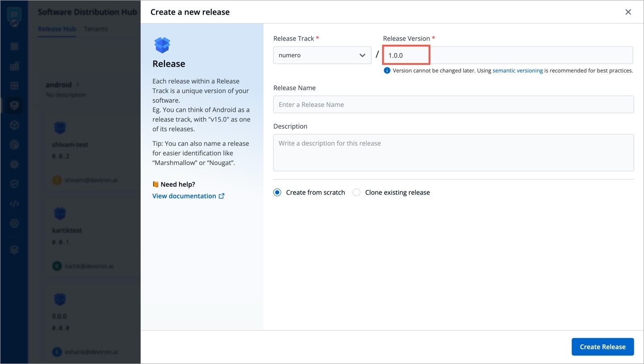Expand the android release track chevron
The image size is (644, 364).
[78, 85]
